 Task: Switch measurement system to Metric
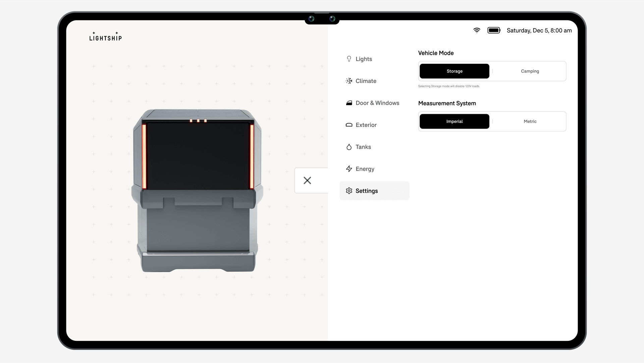point(530,122)
